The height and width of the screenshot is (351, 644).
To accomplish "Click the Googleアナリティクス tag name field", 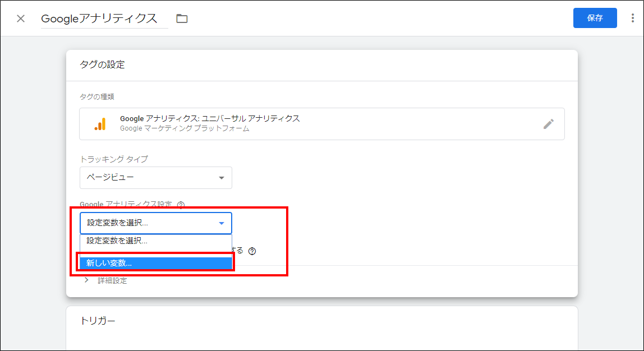I will (104, 19).
